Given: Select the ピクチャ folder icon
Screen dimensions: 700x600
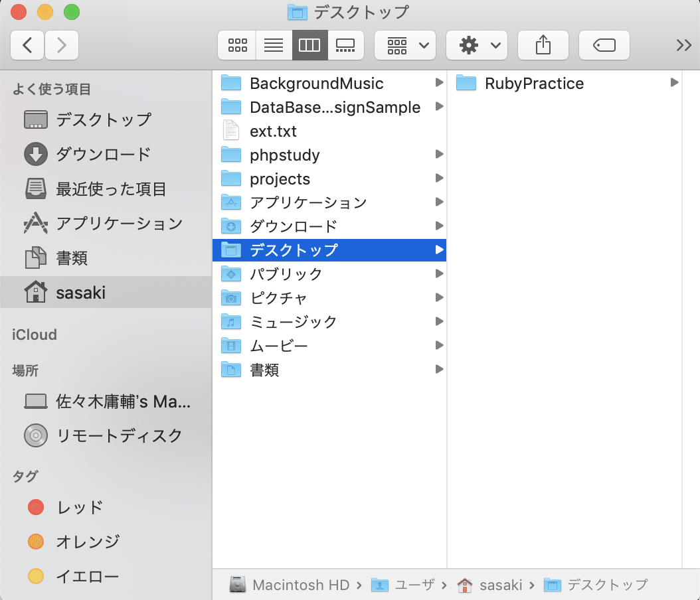Looking at the screenshot, I should coord(231,297).
